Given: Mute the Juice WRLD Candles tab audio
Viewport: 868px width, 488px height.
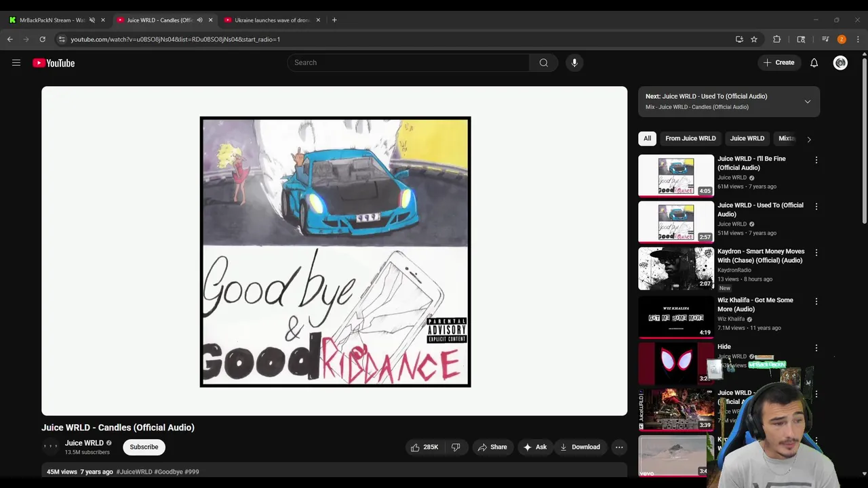Looking at the screenshot, I should (x=199, y=20).
